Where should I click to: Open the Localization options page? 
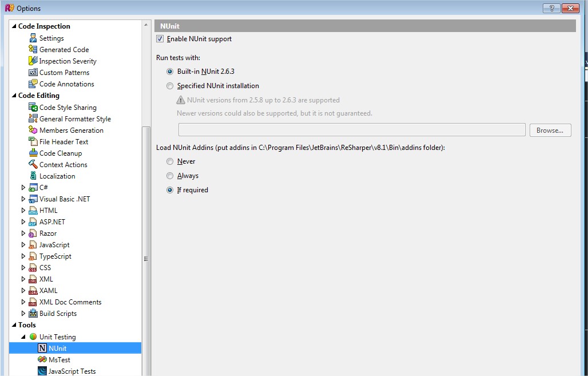point(57,176)
